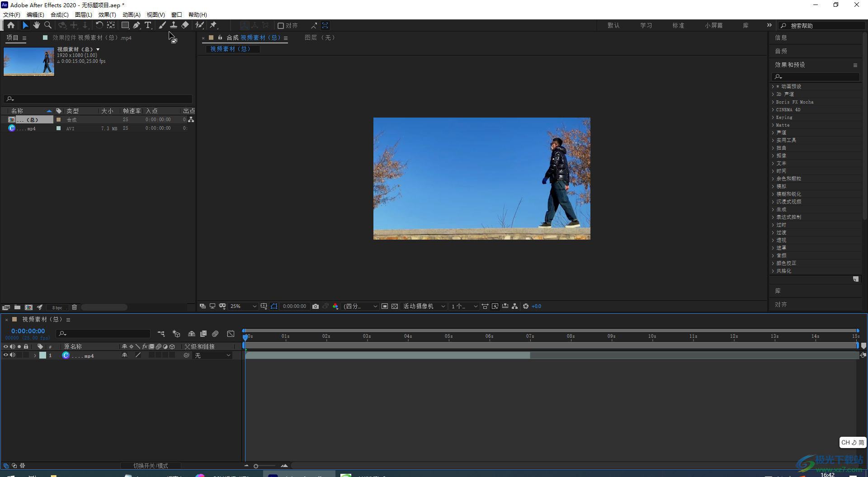Mute audio of the mp4 layer

pos(13,355)
